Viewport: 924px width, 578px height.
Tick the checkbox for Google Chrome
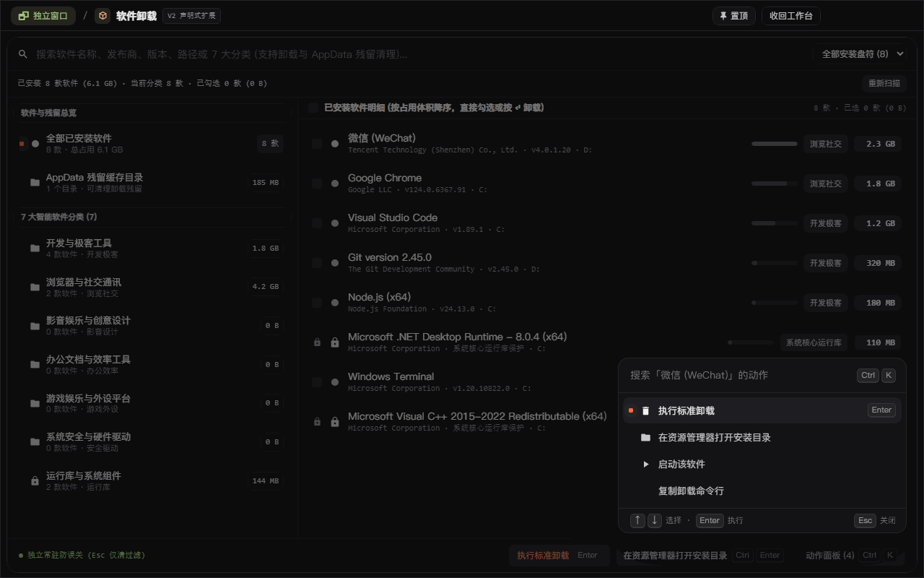pos(317,184)
